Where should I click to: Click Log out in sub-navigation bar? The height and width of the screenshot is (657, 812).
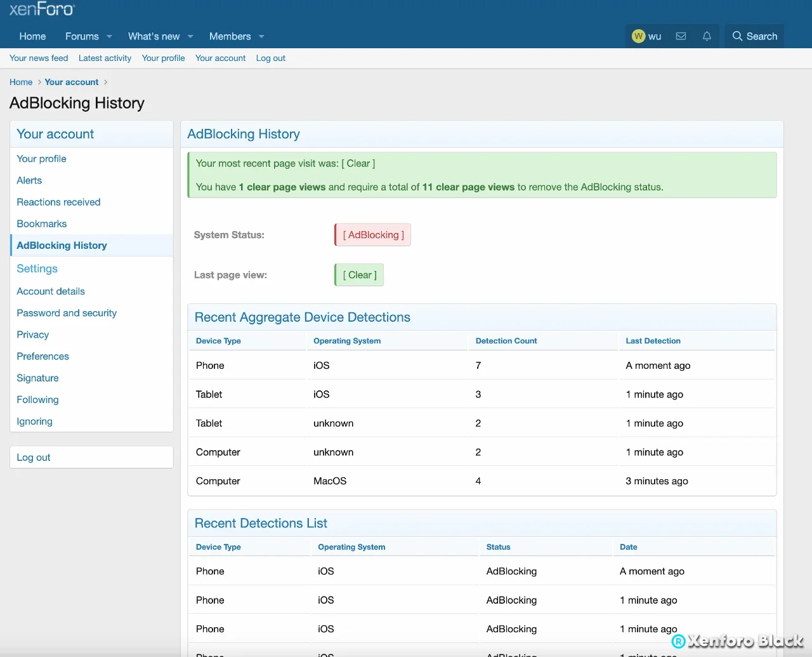pos(270,58)
